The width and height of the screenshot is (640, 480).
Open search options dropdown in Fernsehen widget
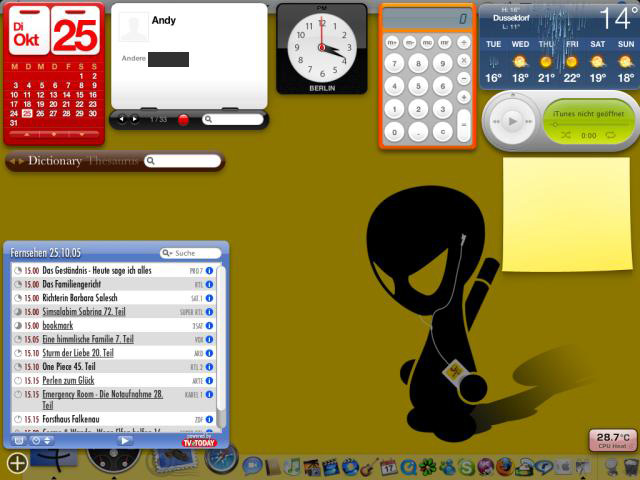(x=167, y=253)
